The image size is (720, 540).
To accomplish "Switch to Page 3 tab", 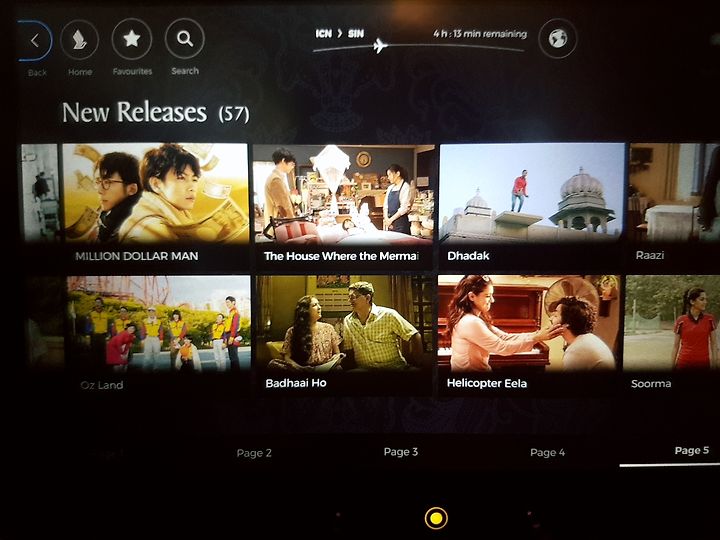I will (400, 452).
